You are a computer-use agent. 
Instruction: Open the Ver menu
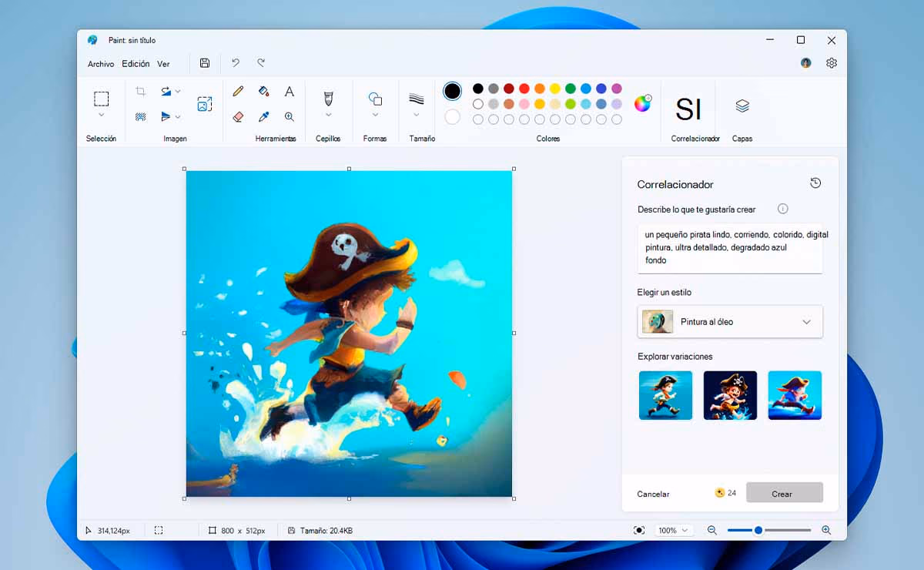tap(163, 64)
